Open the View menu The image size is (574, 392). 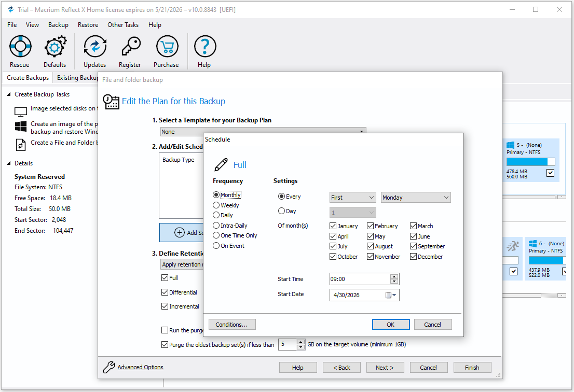(x=32, y=25)
